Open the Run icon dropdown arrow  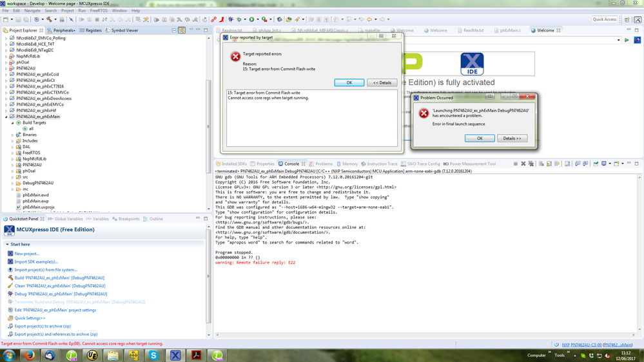[257, 19]
